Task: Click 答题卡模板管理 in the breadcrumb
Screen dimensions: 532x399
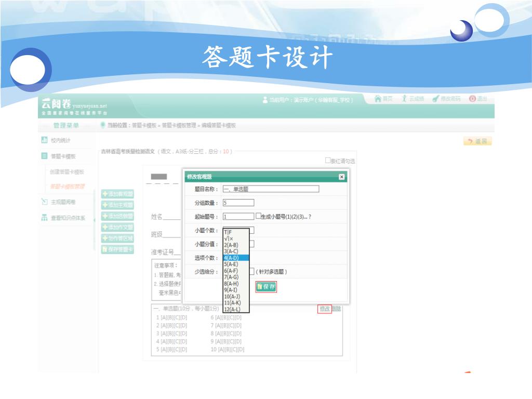Action: 179,125
